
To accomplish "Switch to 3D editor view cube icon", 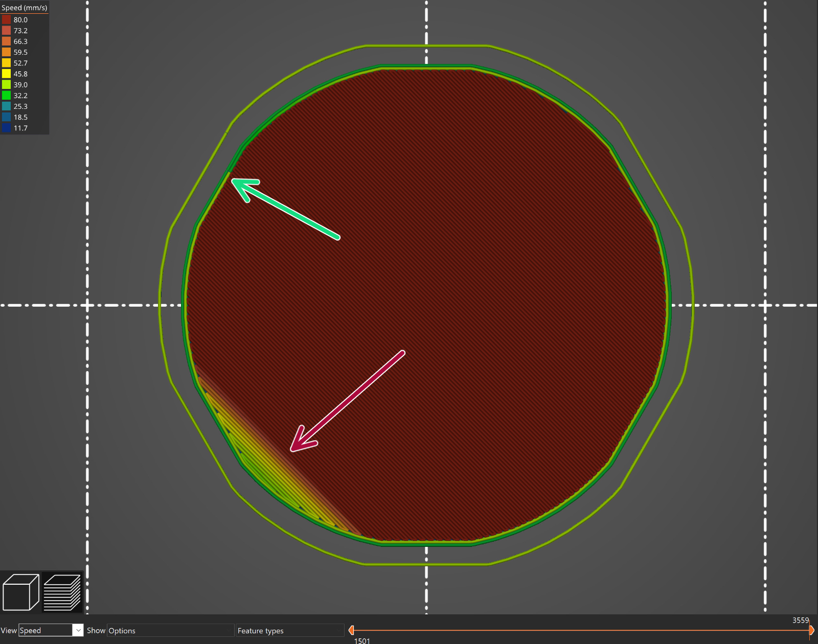I will tap(21, 592).
